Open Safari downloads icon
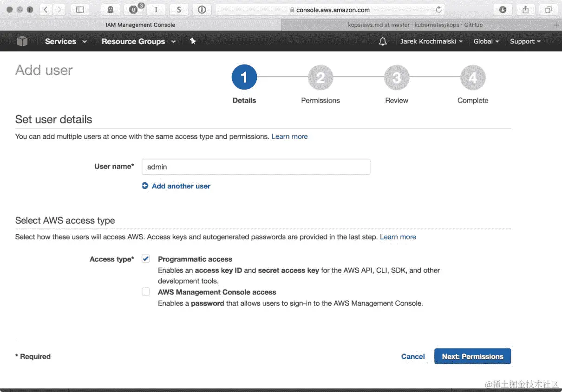Screen dimensions: 562x392 [x=503, y=9]
